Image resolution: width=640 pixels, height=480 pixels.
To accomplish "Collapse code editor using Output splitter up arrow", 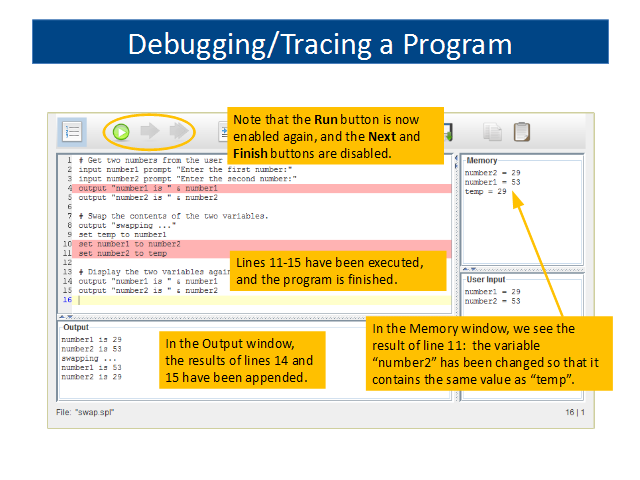I will [x=62, y=317].
